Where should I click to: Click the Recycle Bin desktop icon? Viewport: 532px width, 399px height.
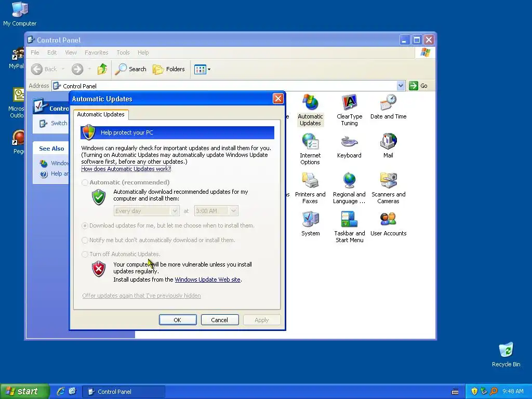[506, 354]
